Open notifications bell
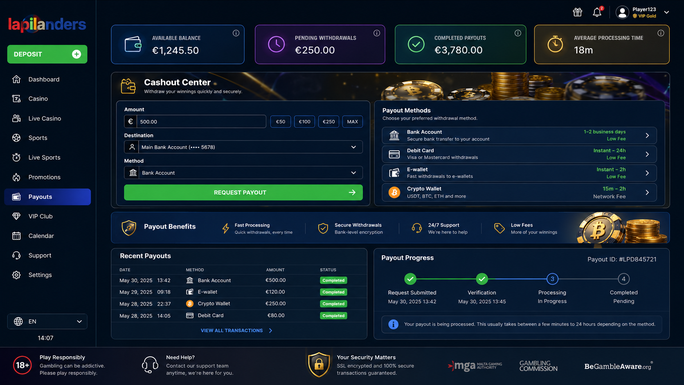Viewport: 684px width, 385px height. (x=597, y=12)
